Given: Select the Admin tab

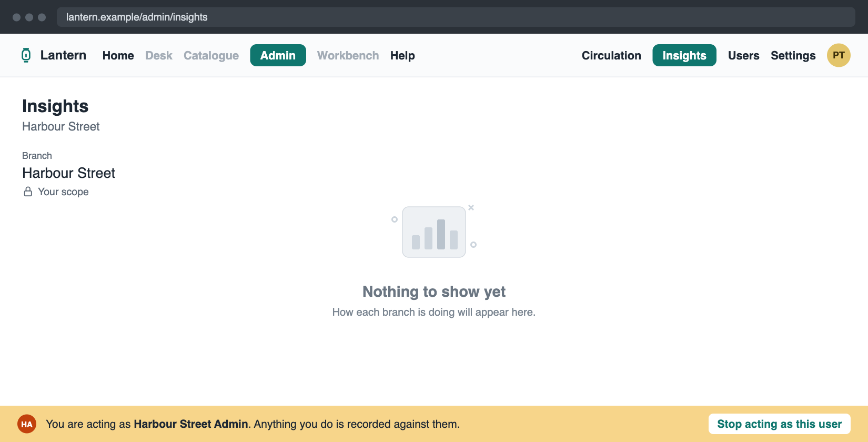Looking at the screenshot, I should tap(278, 55).
